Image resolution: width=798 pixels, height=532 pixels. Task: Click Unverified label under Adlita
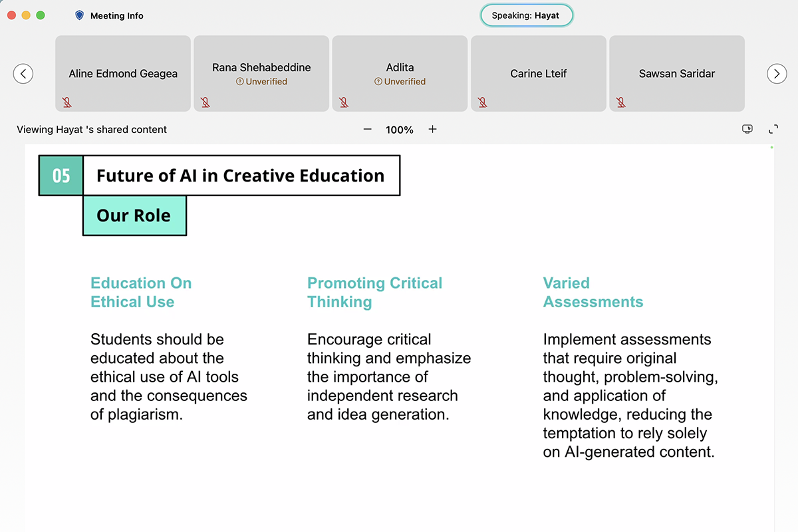click(x=400, y=82)
